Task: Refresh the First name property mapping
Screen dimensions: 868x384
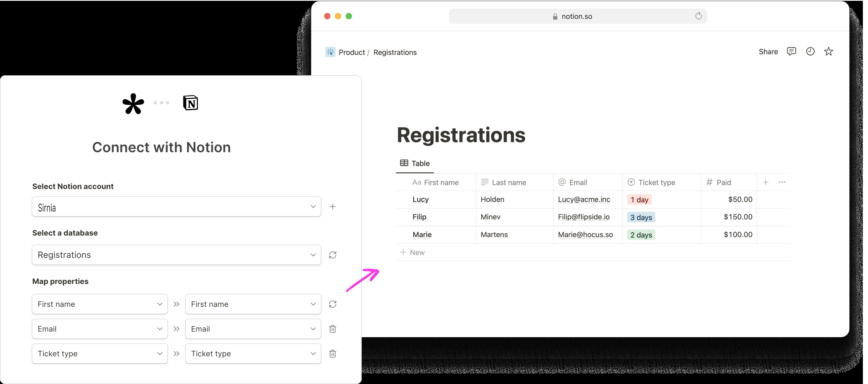Action: tap(333, 304)
